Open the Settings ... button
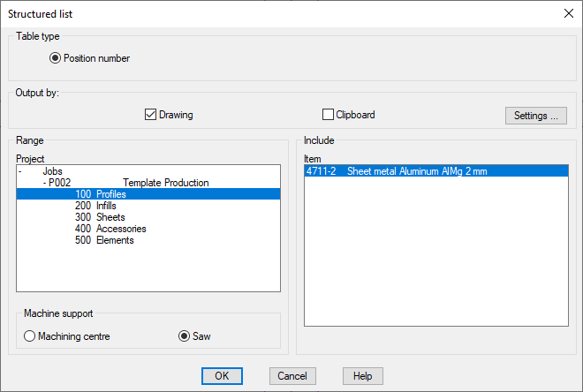 point(535,116)
